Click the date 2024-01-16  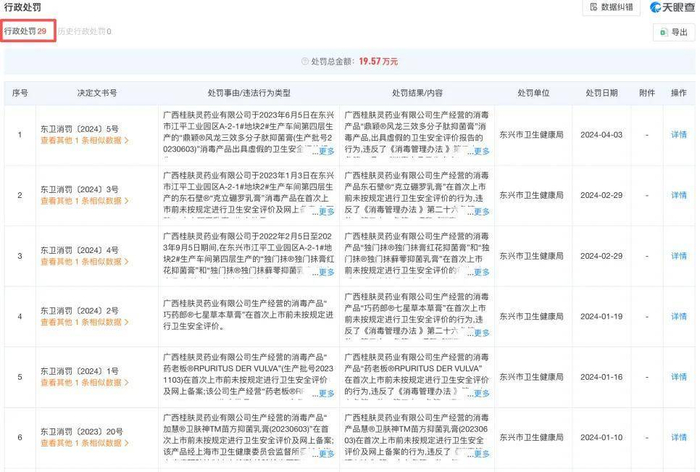click(601, 377)
